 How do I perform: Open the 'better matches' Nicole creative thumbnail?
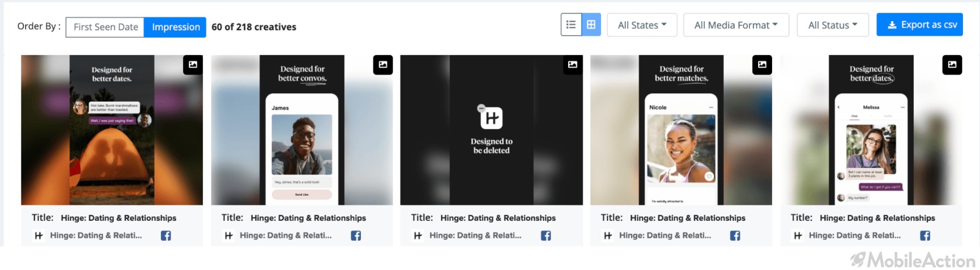(x=681, y=130)
